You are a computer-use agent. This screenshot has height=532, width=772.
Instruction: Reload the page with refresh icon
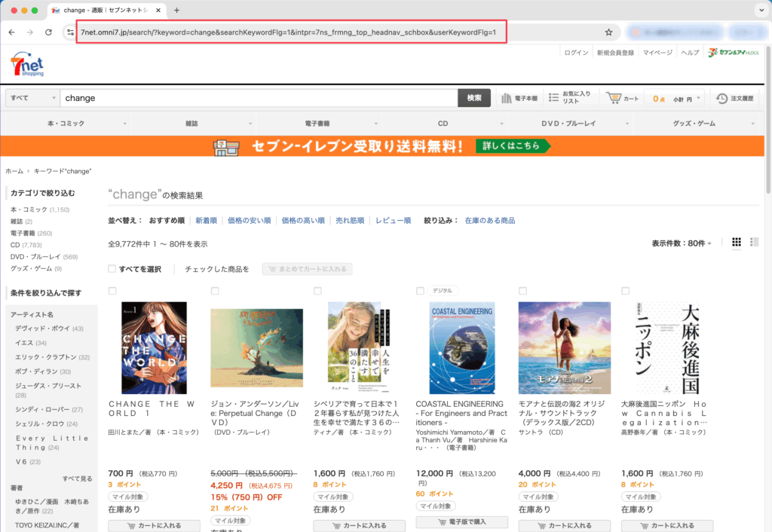(48, 32)
